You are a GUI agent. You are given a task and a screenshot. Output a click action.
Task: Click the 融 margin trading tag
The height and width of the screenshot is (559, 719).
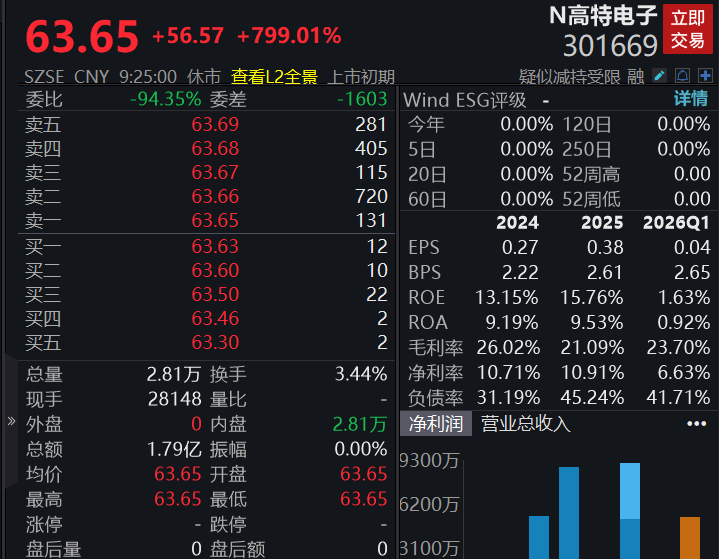[x=636, y=77]
